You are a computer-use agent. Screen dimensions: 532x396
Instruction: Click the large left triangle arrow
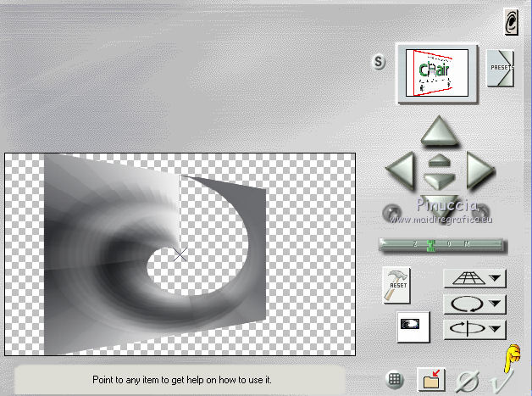pyautogui.click(x=402, y=170)
